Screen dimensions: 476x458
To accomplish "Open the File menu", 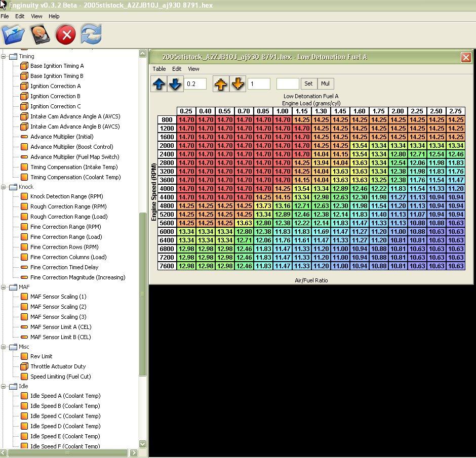I will click(x=5, y=16).
